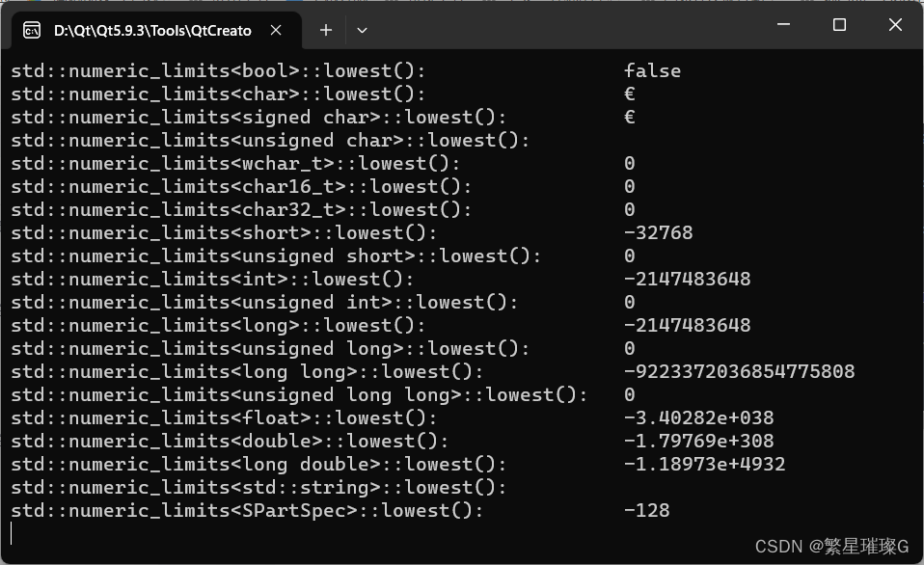This screenshot has height=565, width=924.
Task: Open the new tab dropdown chevron
Action: pos(362,30)
